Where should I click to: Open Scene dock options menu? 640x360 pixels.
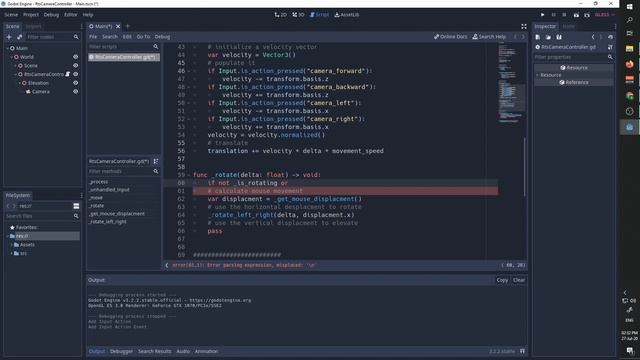coord(81,27)
